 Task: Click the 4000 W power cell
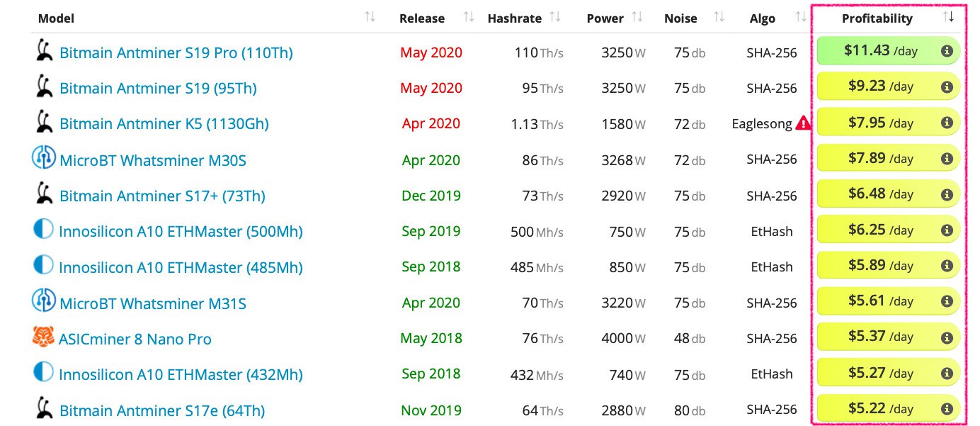623,338
